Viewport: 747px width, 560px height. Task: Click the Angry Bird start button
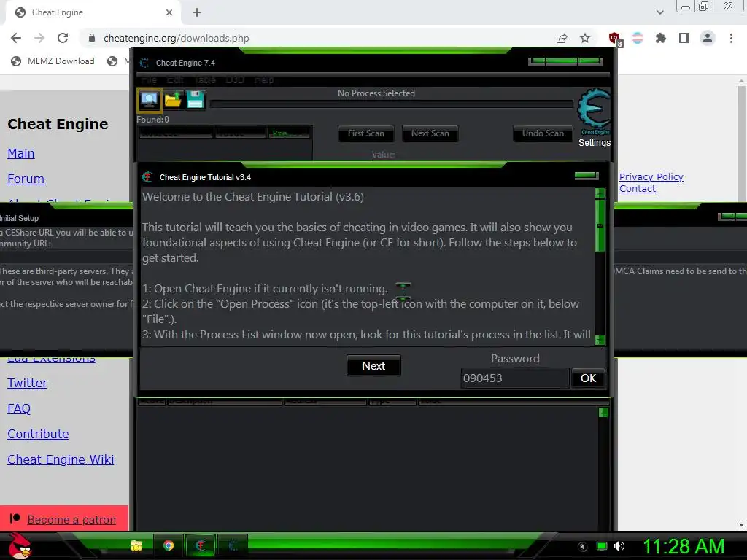20,545
